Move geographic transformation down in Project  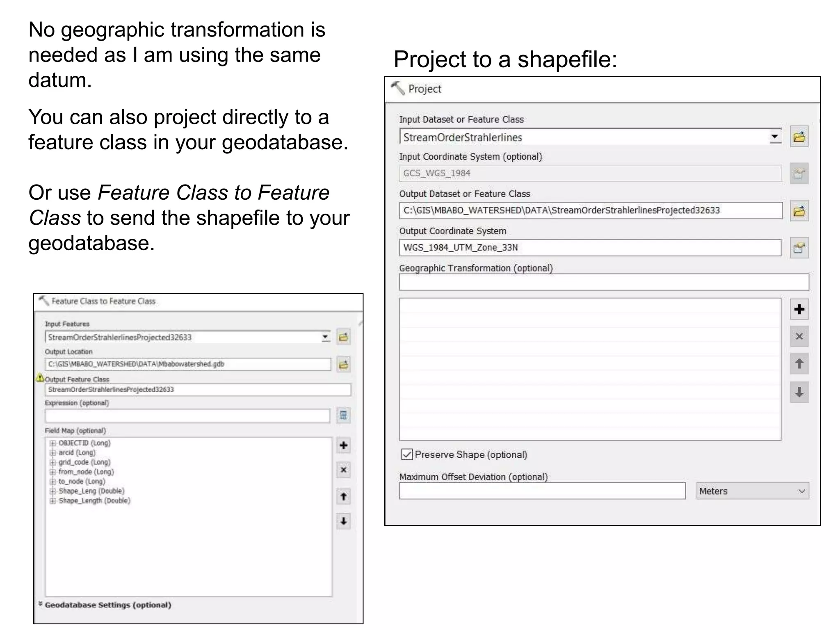[799, 392]
